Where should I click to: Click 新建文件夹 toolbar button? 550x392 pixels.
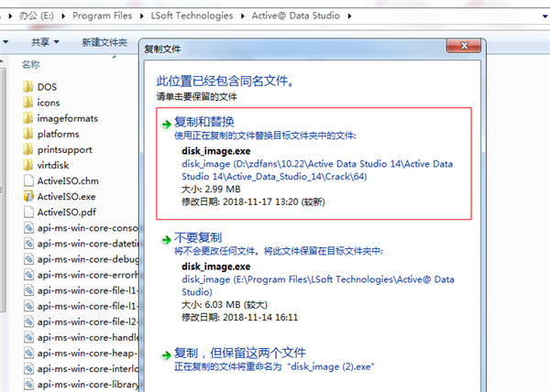(104, 42)
